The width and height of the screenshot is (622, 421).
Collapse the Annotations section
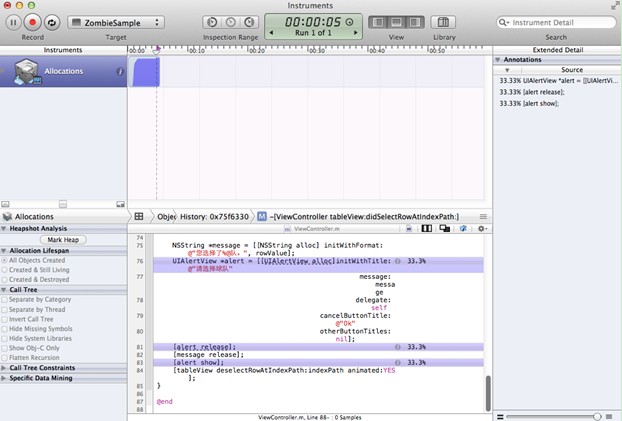click(x=497, y=60)
